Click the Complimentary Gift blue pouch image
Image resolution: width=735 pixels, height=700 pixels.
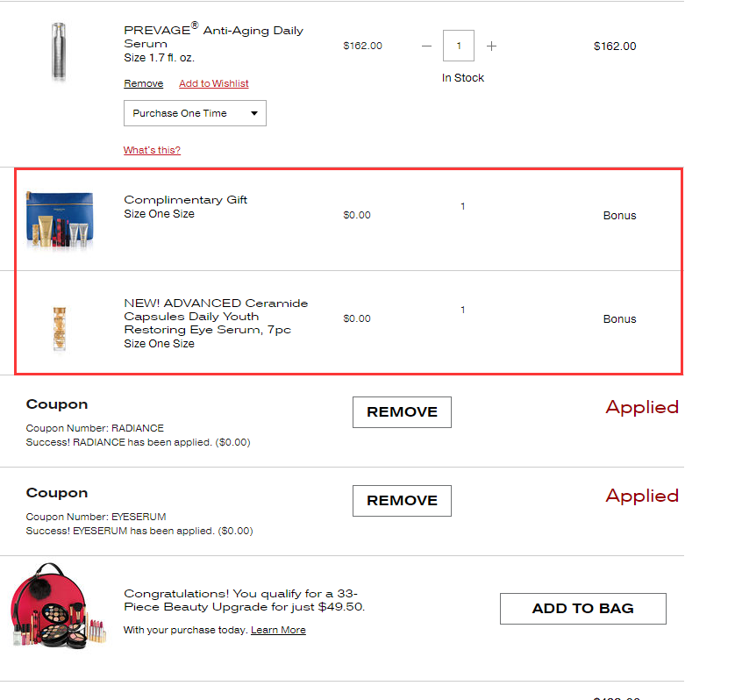coord(60,218)
